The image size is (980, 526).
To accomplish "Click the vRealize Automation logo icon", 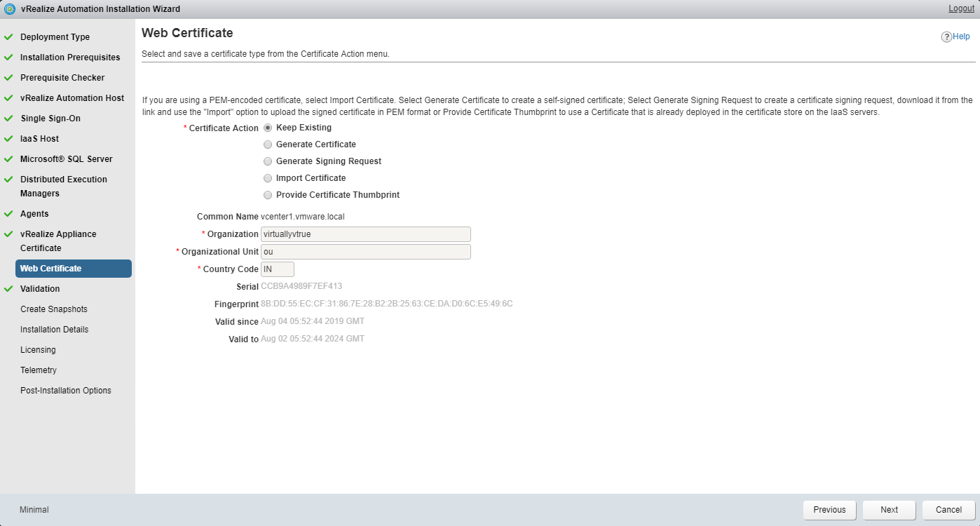I will [x=10, y=9].
